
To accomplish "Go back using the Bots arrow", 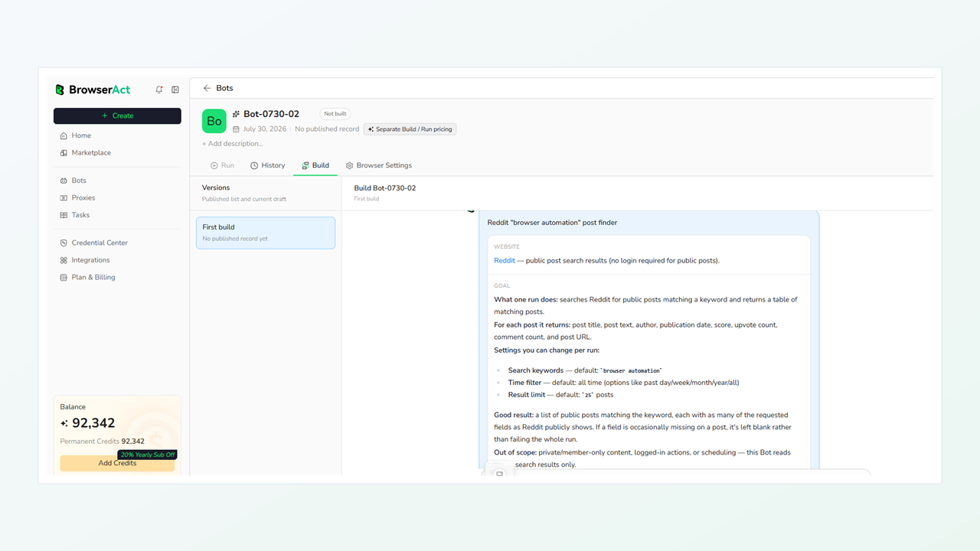I will tap(207, 88).
